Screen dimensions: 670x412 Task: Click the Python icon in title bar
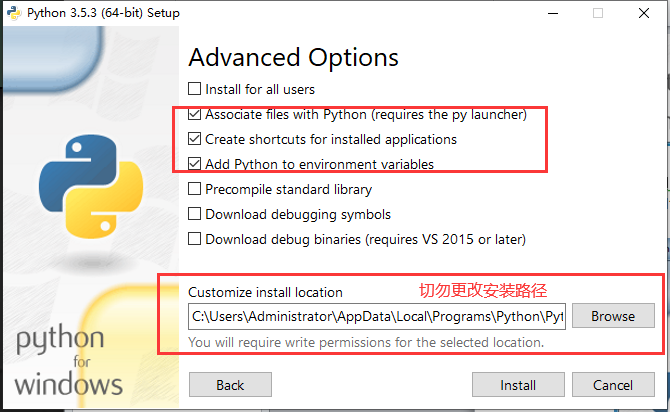[x=14, y=13]
